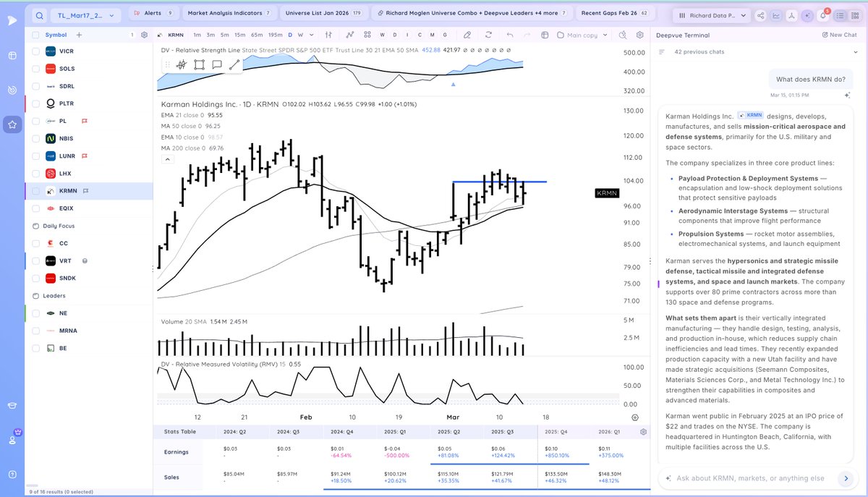
Task: Send the chat message arrow button
Action: coord(844,478)
